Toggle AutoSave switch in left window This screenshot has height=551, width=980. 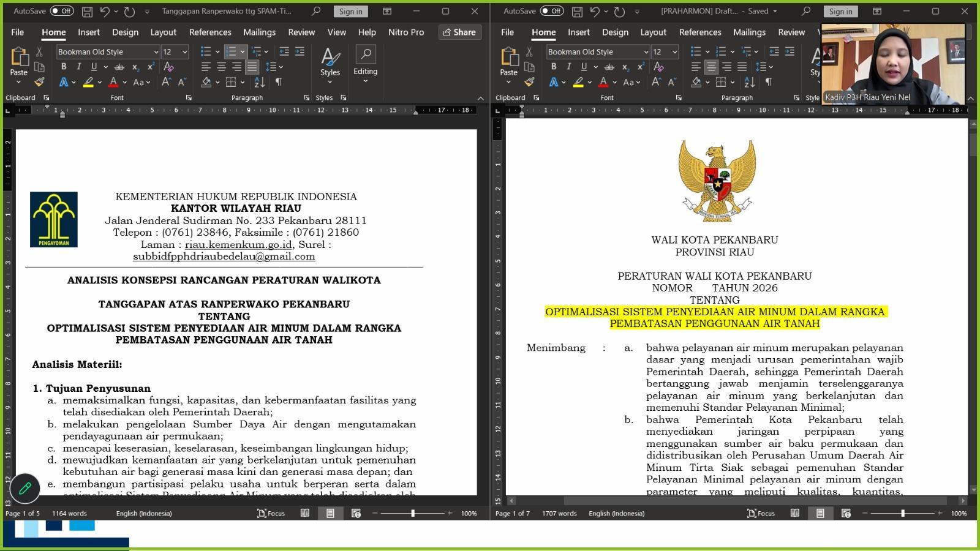[61, 11]
